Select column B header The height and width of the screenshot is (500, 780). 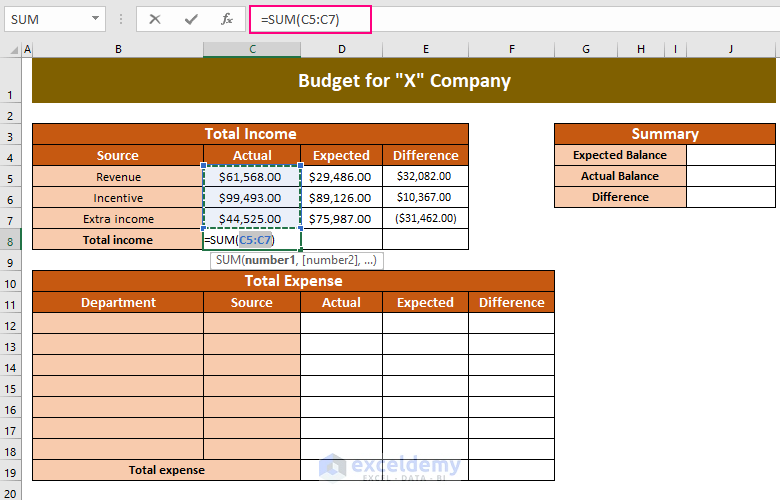click(118, 49)
